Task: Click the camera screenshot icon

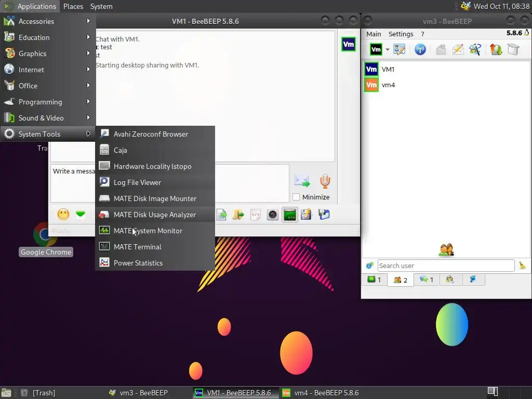Action: [272, 215]
